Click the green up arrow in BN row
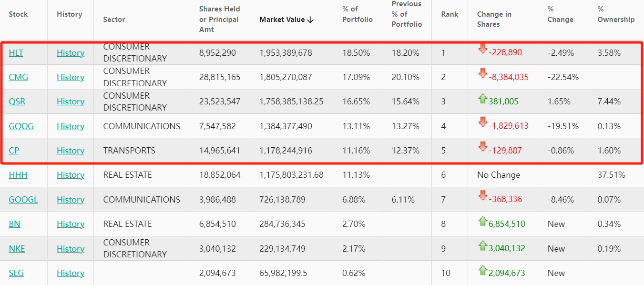 coord(482,221)
